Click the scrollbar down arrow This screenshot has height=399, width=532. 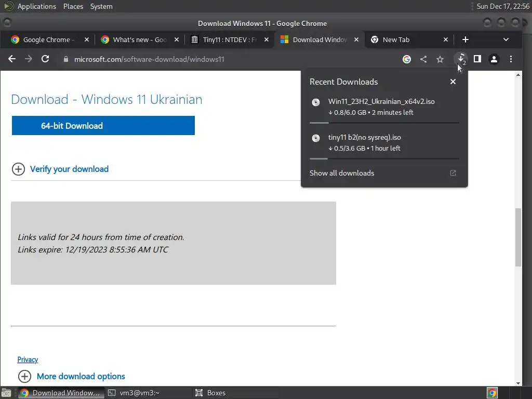518,383
